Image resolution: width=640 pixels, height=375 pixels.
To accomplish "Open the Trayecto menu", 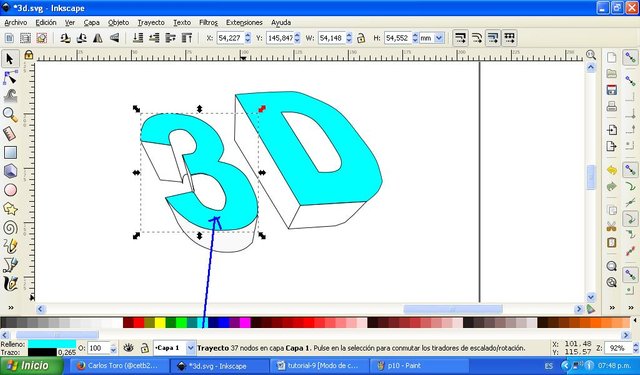I will [151, 22].
